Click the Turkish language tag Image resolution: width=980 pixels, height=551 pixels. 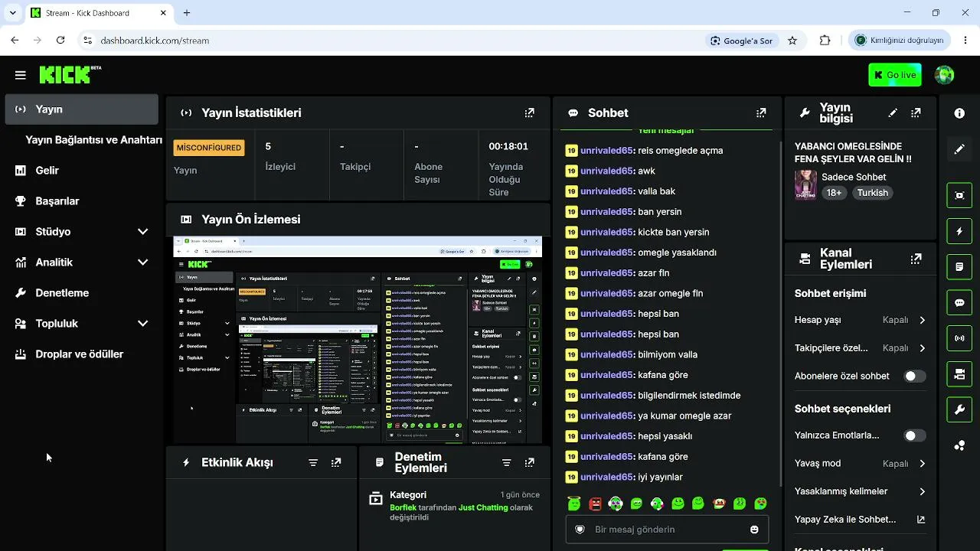pos(872,193)
